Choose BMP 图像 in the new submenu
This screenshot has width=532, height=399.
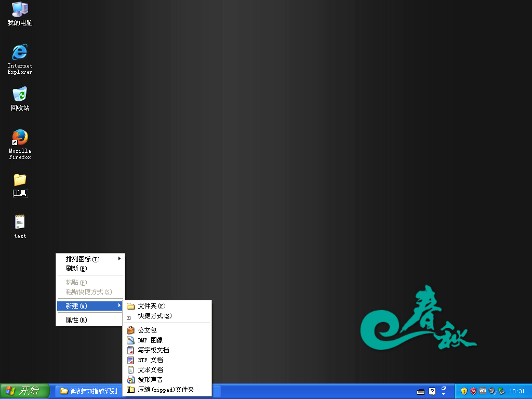167,340
